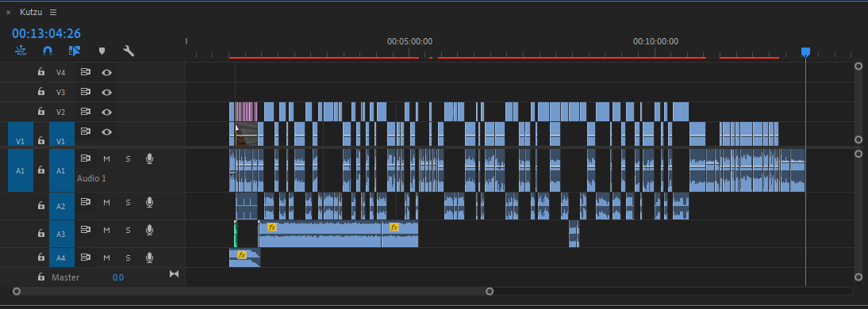Viewport: 868px width, 309px height.
Task: Close the Kutzu sequence tab
Action: point(8,12)
